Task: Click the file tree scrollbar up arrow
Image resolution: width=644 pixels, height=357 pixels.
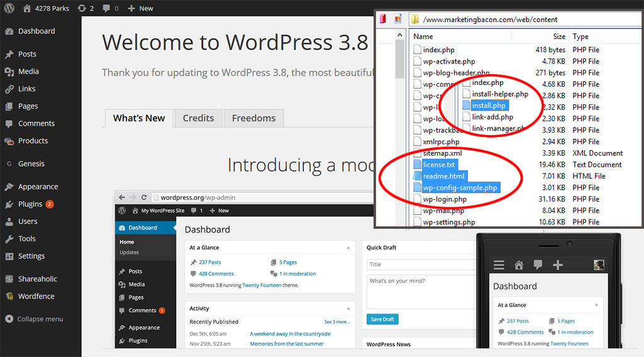Action: tap(399, 35)
